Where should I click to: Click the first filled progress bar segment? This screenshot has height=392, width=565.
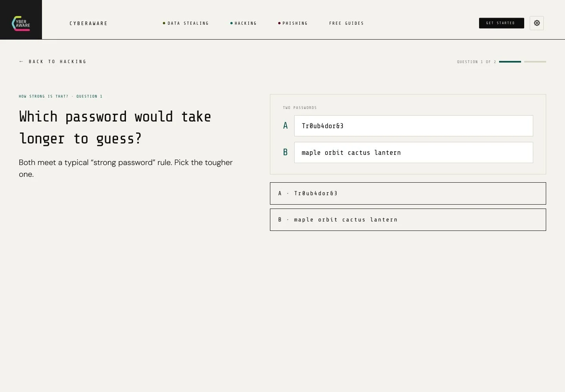[x=510, y=62]
